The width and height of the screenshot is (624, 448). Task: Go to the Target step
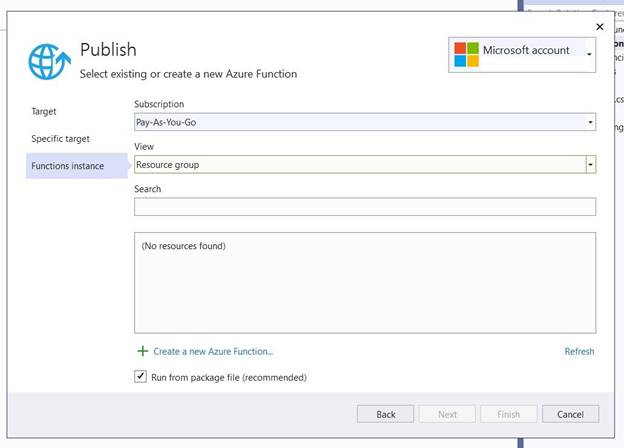pyautogui.click(x=44, y=111)
